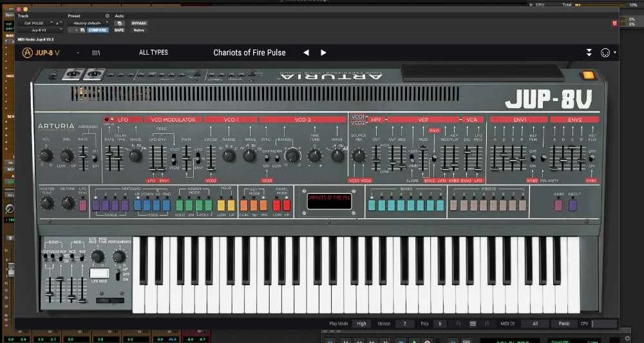Screen dimensions: 644x343
Task: Click the Panic button
Action: click(564, 324)
